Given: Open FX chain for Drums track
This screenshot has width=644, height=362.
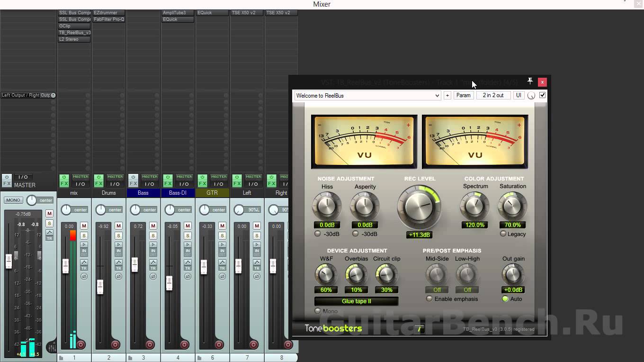Looking at the screenshot, I should [x=98, y=184].
